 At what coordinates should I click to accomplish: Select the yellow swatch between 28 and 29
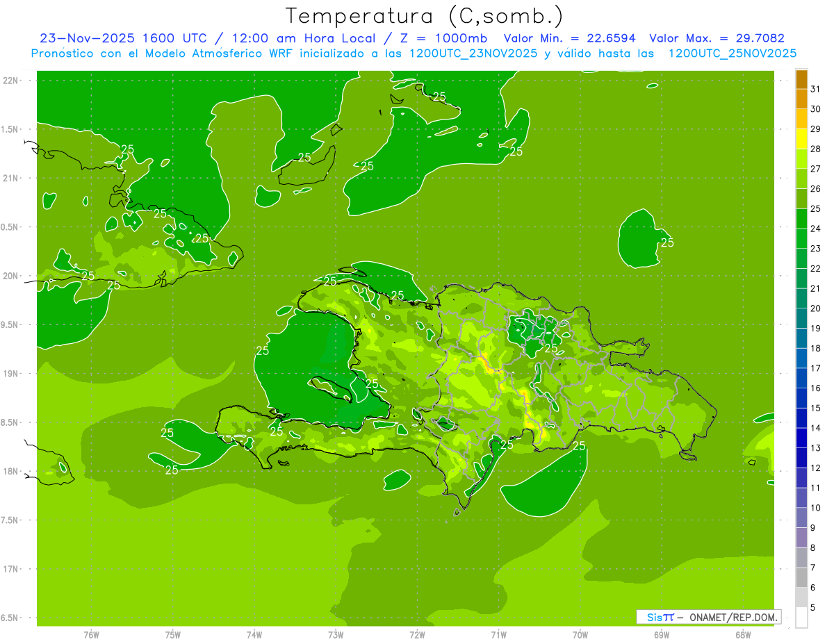pyautogui.click(x=801, y=139)
